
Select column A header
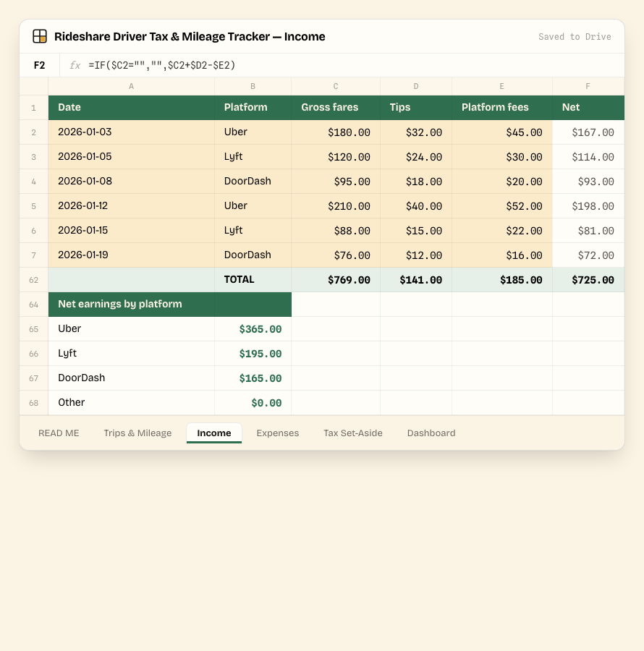[x=131, y=86]
